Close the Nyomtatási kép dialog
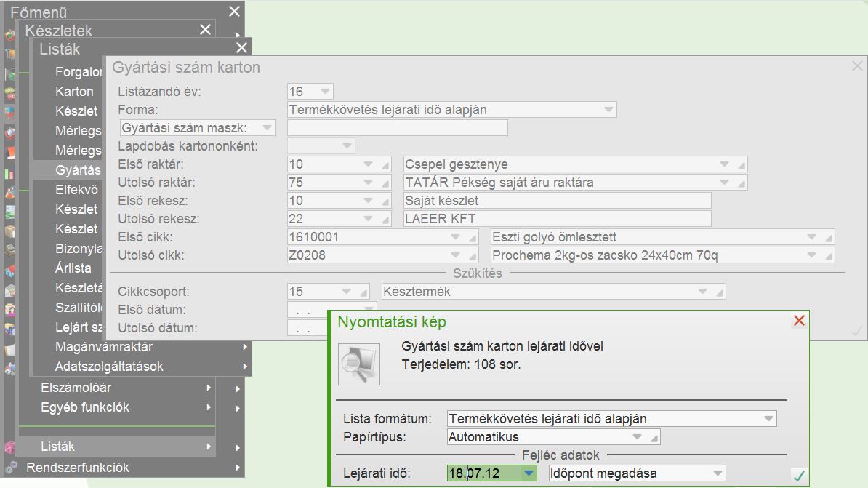Image resolution: width=868 pixels, height=488 pixels. (x=799, y=321)
